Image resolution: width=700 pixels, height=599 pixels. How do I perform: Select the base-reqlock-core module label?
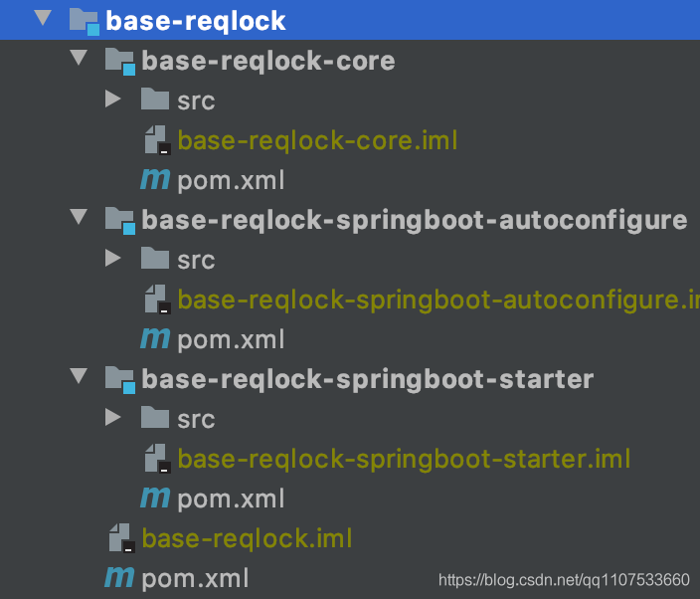coord(268,61)
